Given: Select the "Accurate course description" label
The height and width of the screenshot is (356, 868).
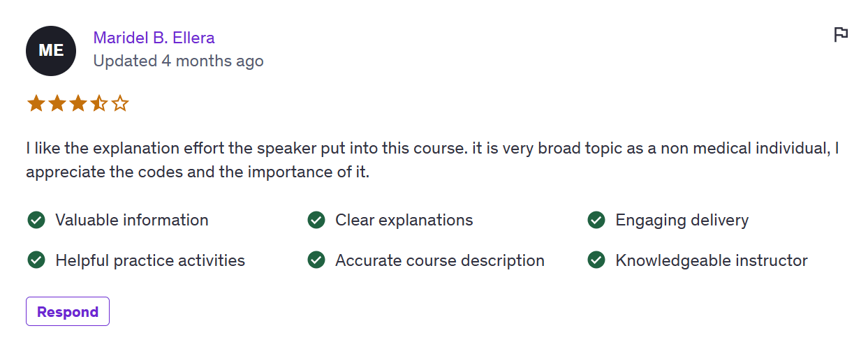Looking at the screenshot, I should click(440, 261).
